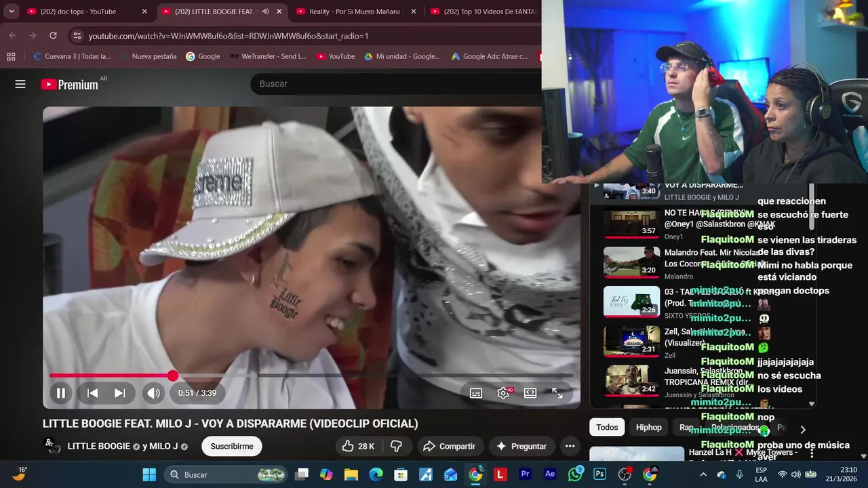Skip to the previous video in the player
Viewport: 868px width, 488px height.
(93, 393)
